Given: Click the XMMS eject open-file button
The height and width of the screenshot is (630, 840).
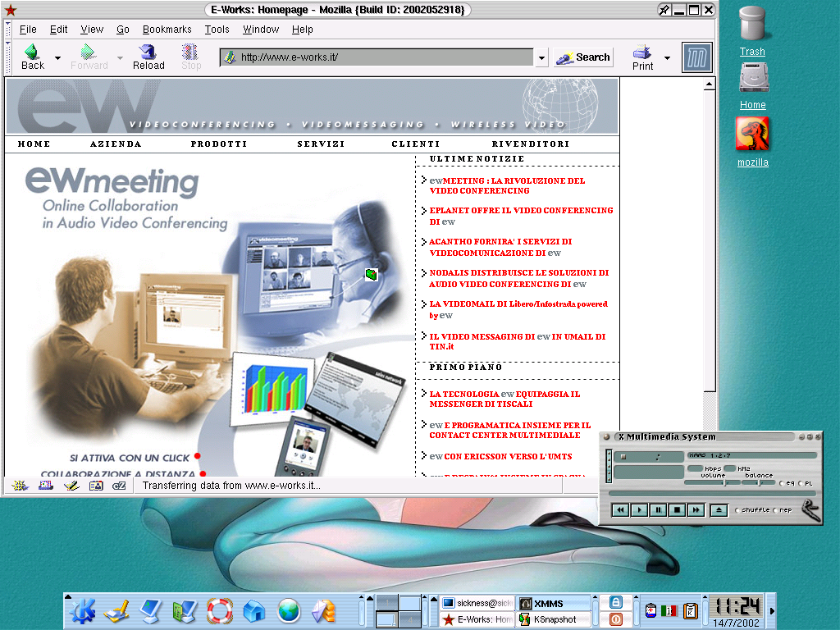Looking at the screenshot, I should [719, 510].
